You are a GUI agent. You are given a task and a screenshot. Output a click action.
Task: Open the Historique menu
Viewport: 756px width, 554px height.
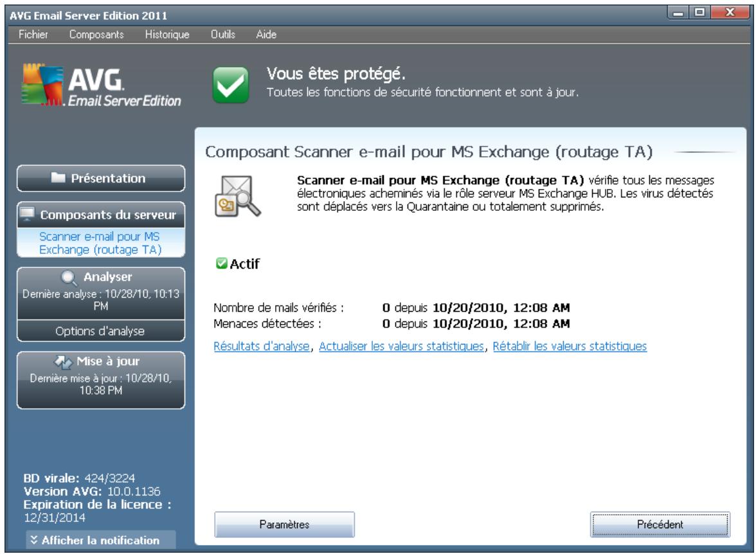tap(167, 34)
